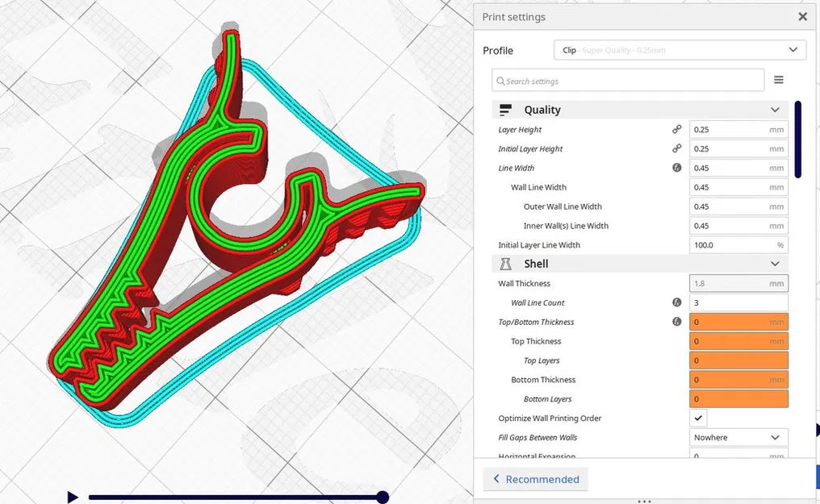Edit the Bottom Layers orange field
The height and width of the screenshot is (504, 820).
(738, 399)
